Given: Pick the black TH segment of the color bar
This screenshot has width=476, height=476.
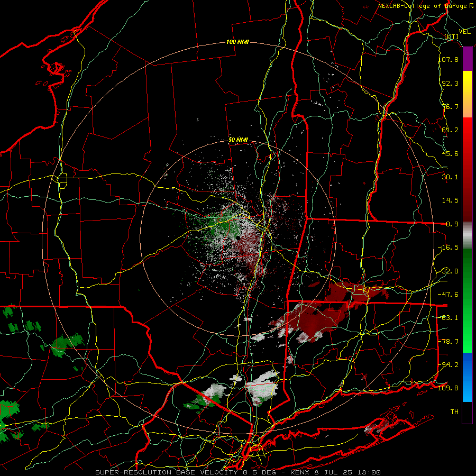Looking at the screenshot, I should [467, 412].
